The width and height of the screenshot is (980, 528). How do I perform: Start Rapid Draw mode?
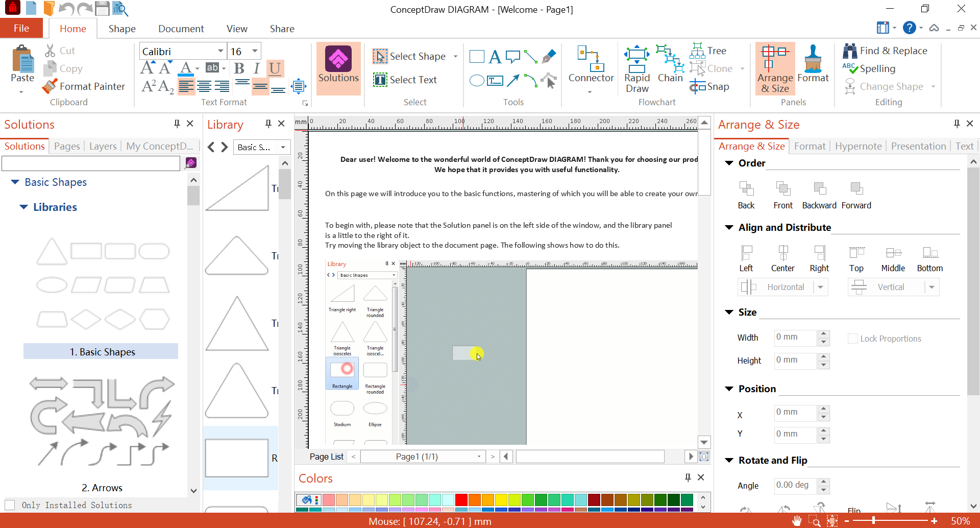tap(637, 68)
